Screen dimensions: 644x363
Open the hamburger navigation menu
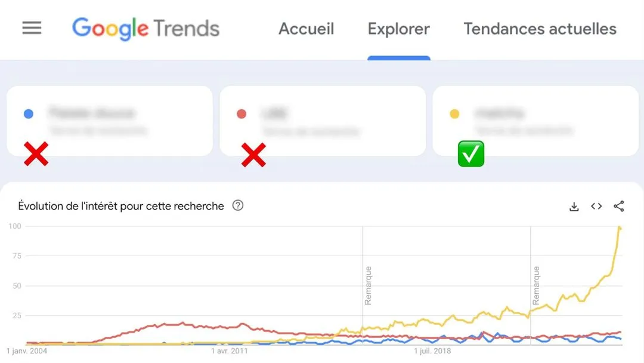[32, 28]
